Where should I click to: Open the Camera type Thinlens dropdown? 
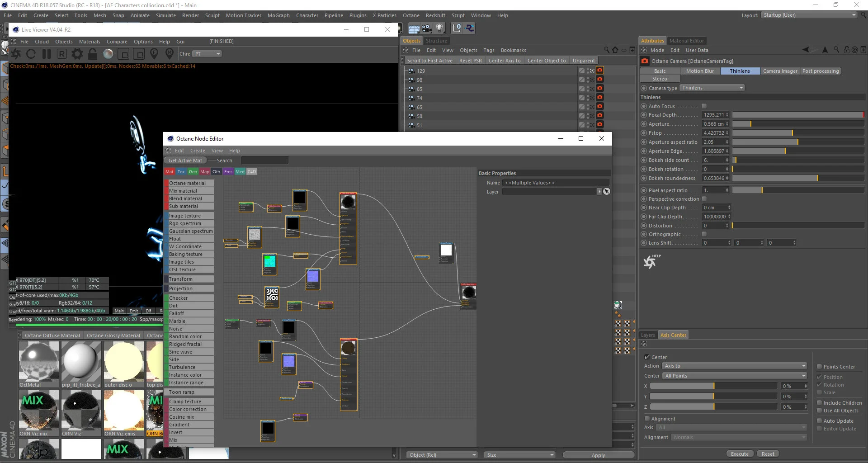[712, 88]
